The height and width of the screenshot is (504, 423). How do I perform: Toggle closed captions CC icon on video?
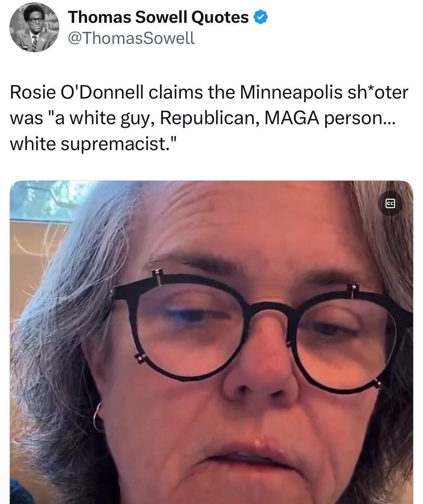click(390, 203)
